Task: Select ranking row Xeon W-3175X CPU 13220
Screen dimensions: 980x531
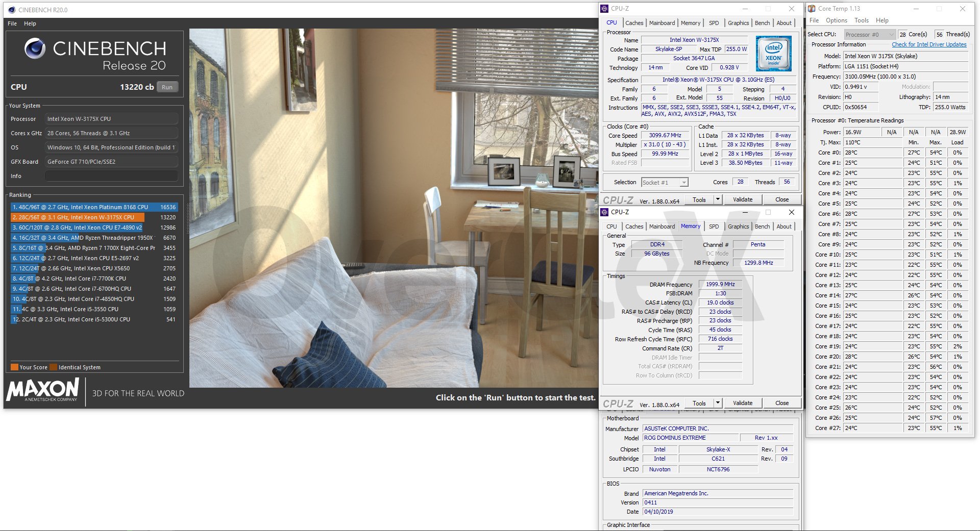Action: tap(94, 217)
